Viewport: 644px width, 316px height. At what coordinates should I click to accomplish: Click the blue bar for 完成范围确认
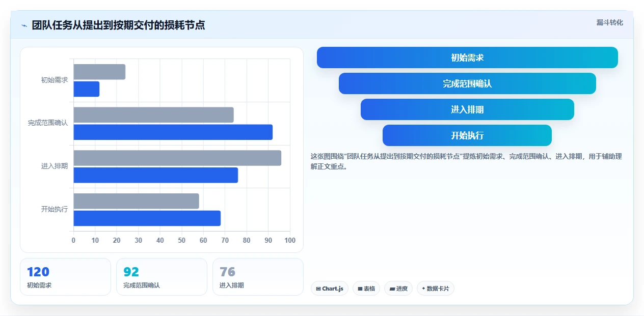pos(173,132)
